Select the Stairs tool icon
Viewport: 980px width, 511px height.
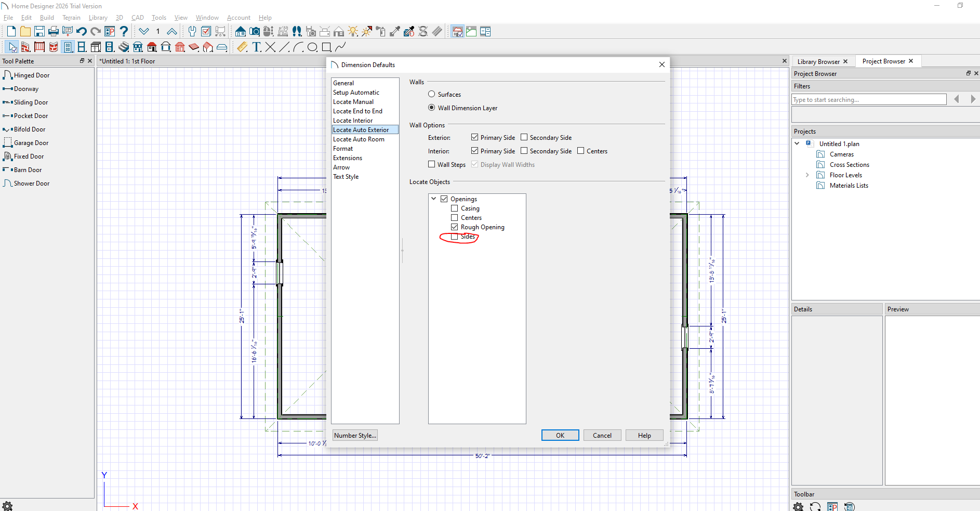tap(124, 47)
